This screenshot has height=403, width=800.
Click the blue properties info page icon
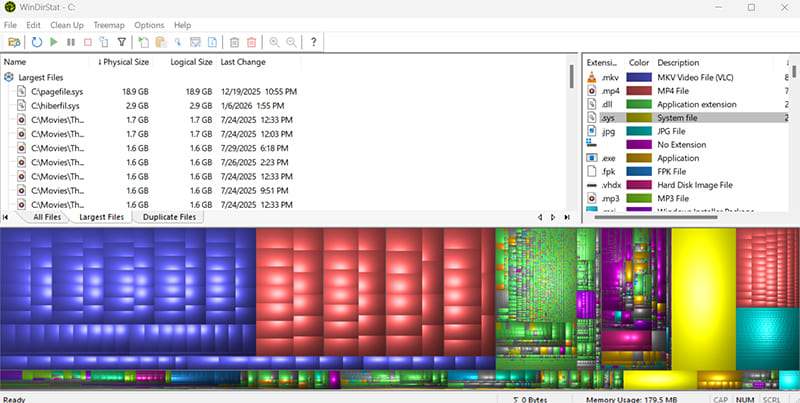(212, 42)
